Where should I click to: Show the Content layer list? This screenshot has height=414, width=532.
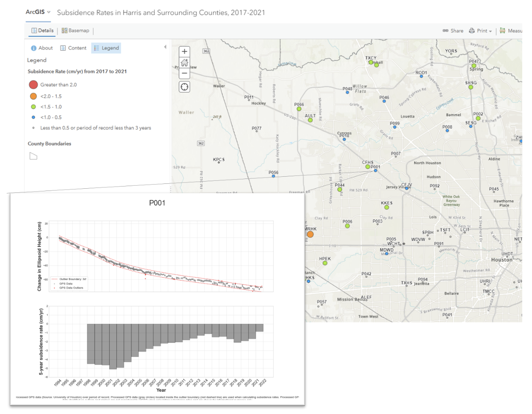pos(73,48)
